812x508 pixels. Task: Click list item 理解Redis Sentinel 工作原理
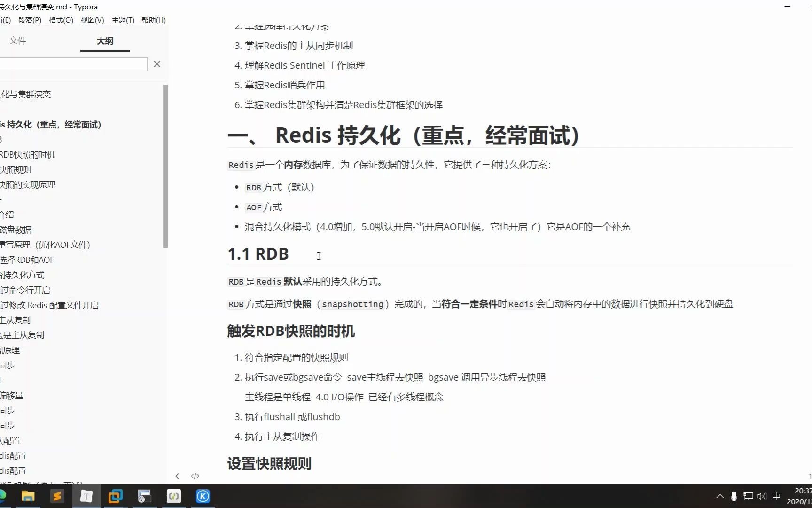click(305, 65)
